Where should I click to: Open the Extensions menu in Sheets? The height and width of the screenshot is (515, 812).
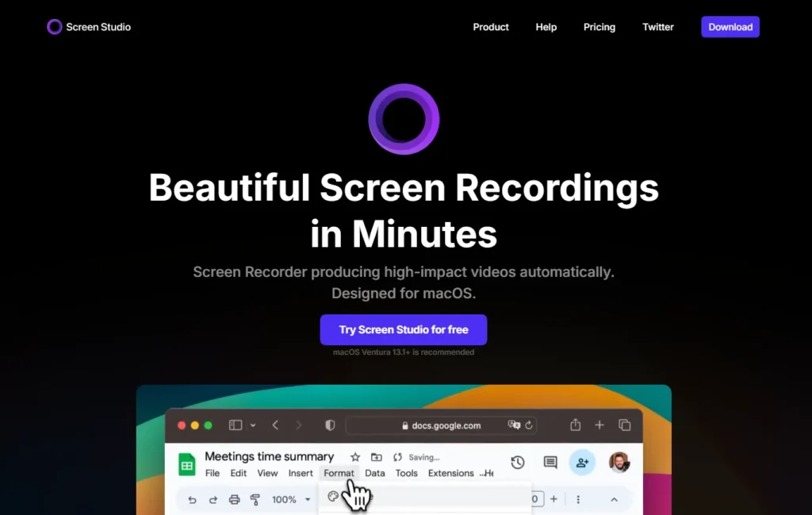click(450, 473)
